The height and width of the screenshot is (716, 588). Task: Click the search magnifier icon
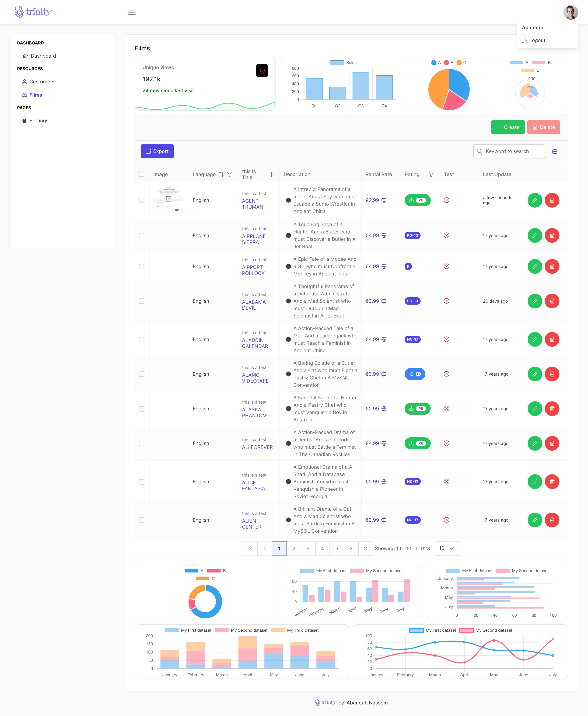(x=479, y=151)
